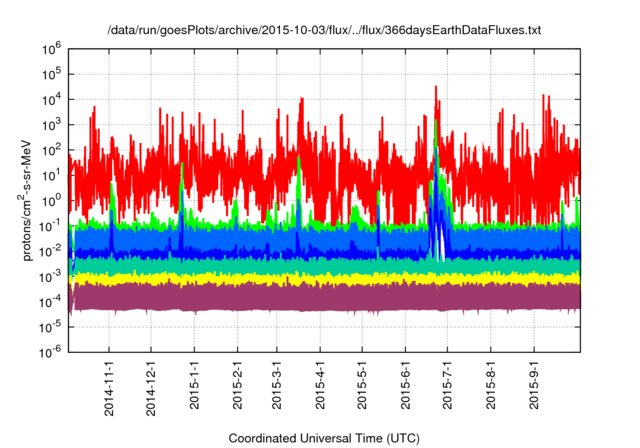The width and height of the screenshot is (640, 448).
Task: Click the 10^4 y-axis tick label
Action: (51, 100)
